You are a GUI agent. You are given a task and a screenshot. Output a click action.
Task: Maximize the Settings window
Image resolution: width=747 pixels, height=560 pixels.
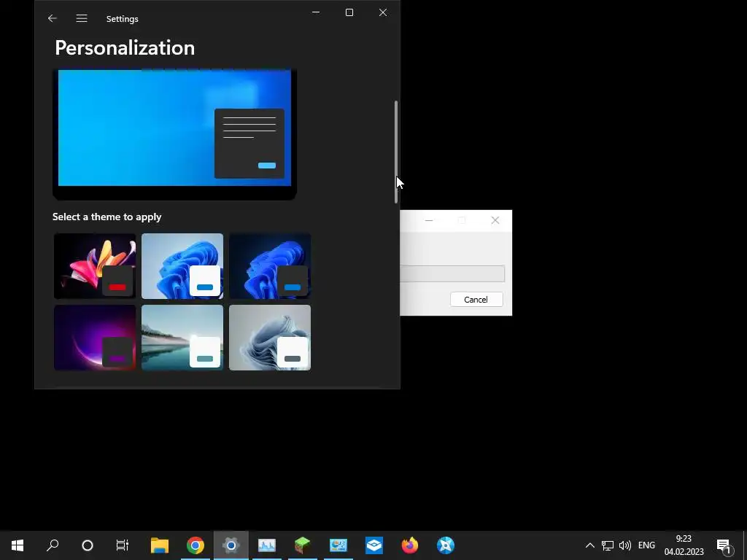(x=349, y=13)
